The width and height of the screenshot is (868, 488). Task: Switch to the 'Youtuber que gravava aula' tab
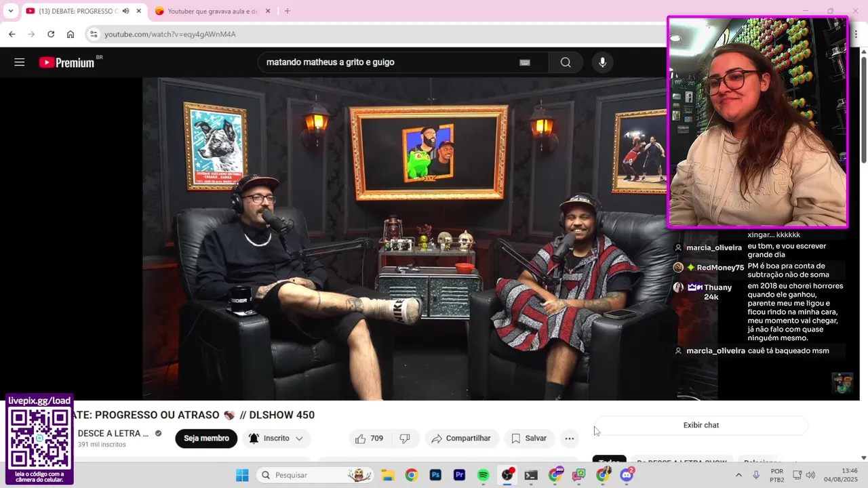pos(213,11)
